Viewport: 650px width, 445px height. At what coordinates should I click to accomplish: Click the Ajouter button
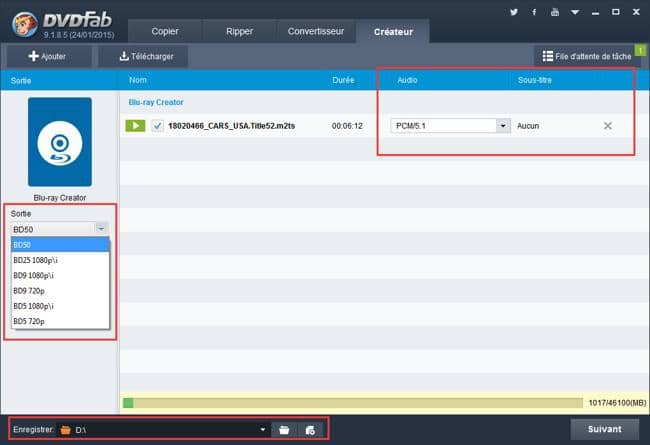pyautogui.click(x=47, y=56)
